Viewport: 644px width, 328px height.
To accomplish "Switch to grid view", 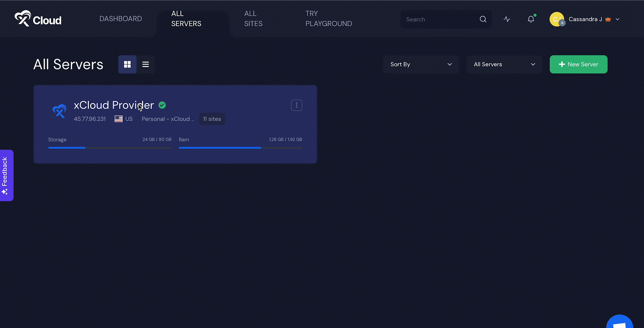I will [127, 64].
